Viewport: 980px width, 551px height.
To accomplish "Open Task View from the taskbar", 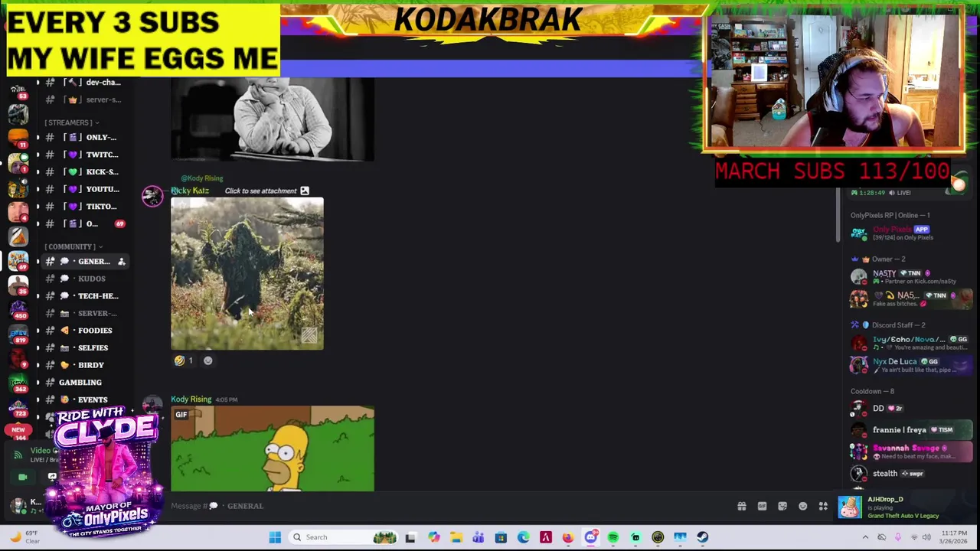I will [410, 537].
